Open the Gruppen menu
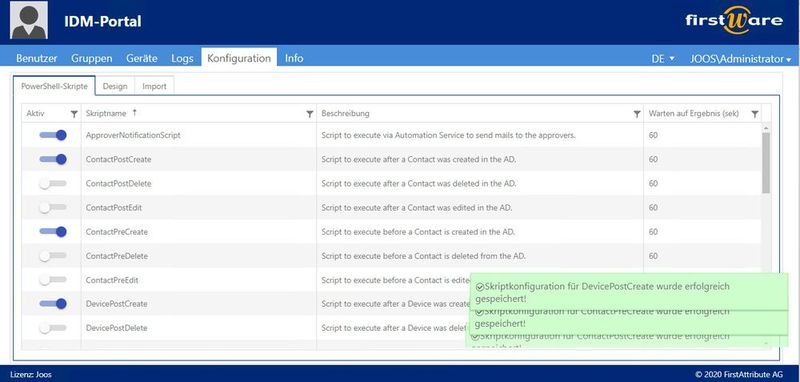Screen dimensions: 800x382 click(92, 58)
